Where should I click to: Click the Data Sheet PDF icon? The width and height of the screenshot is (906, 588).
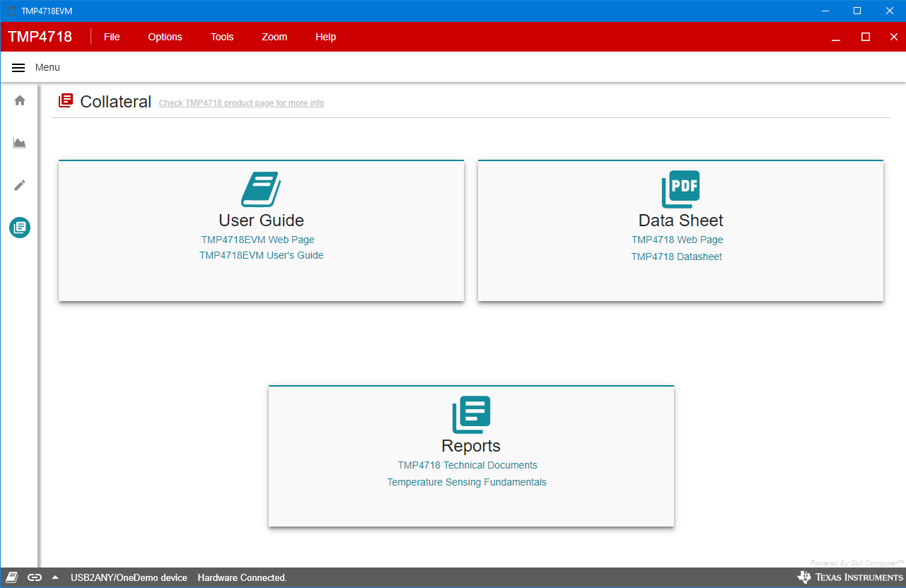[680, 189]
